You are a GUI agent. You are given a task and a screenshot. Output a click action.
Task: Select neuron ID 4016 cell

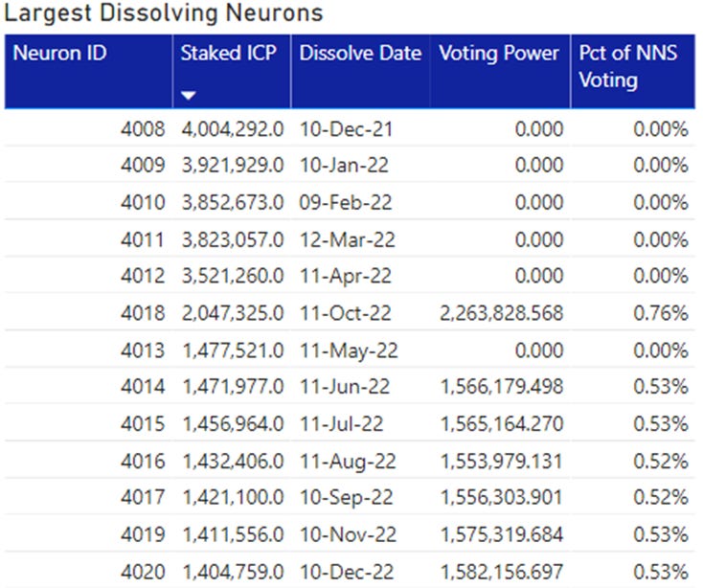[x=143, y=461]
